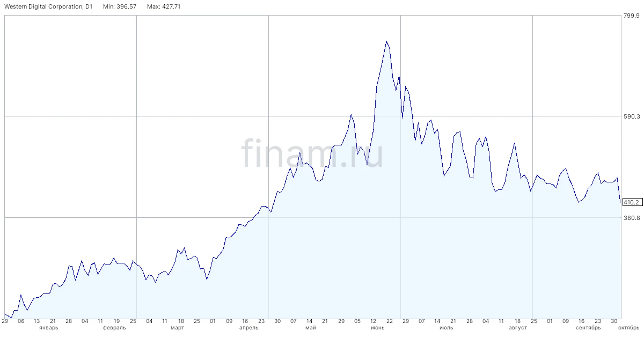Click the "12" date tick label
644x338 pixels.
coord(374,321)
